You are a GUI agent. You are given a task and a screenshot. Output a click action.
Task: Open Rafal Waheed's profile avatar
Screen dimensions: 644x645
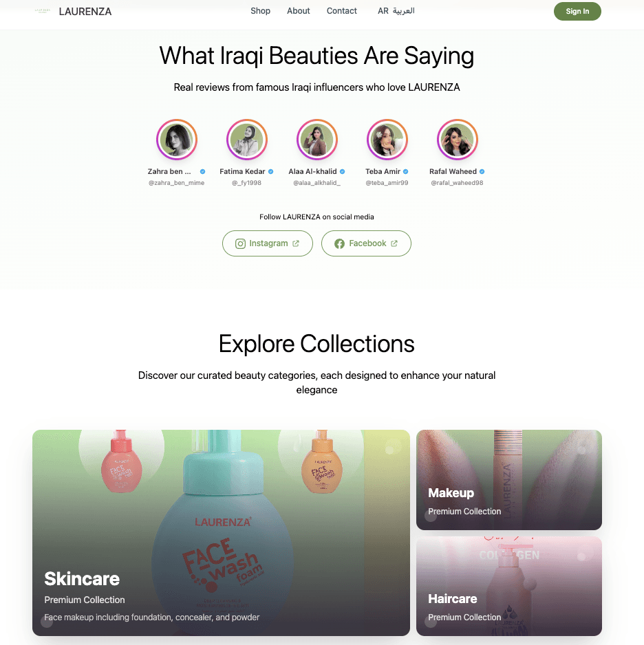pyautogui.click(x=457, y=140)
